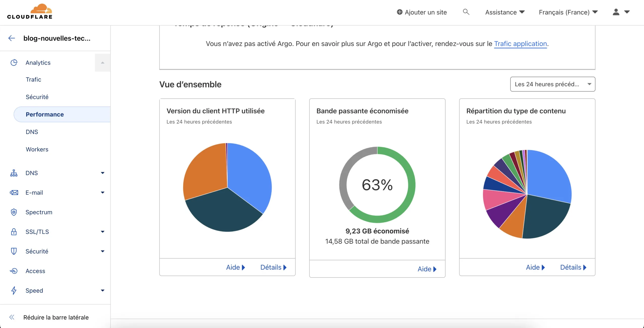Click the plus icon beside Ajouter un site
Image resolution: width=644 pixels, height=328 pixels.
point(400,12)
